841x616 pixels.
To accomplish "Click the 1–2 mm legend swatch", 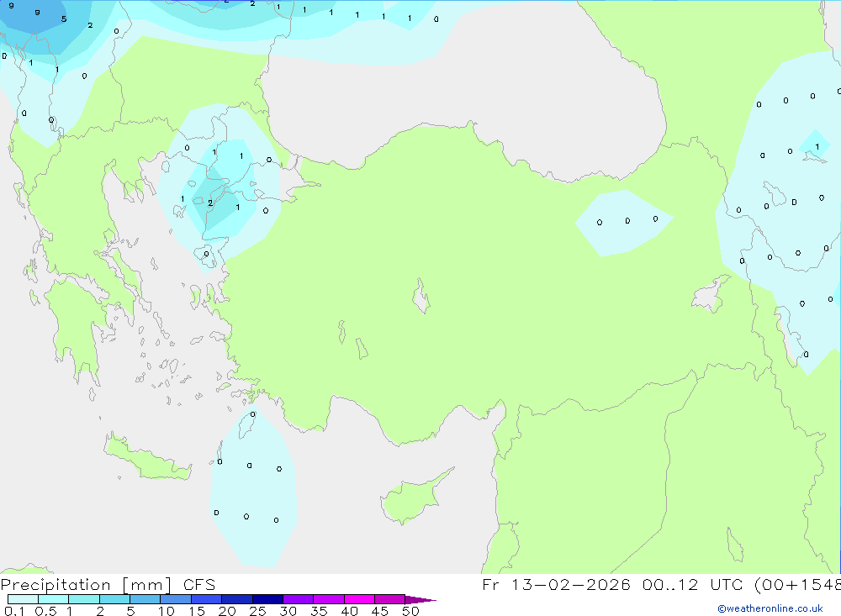I will coord(84,599).
